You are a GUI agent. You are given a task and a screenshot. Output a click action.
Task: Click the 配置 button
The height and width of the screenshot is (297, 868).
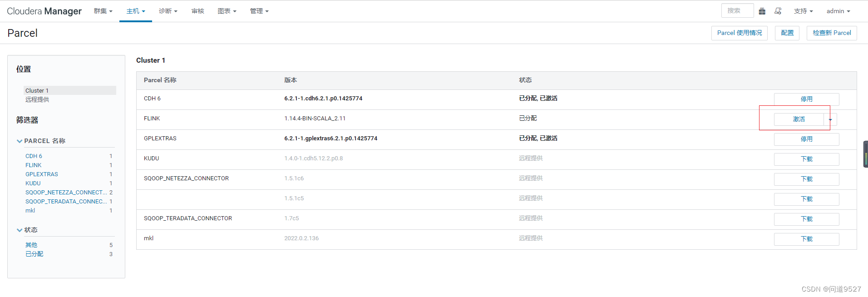[787, 33]
